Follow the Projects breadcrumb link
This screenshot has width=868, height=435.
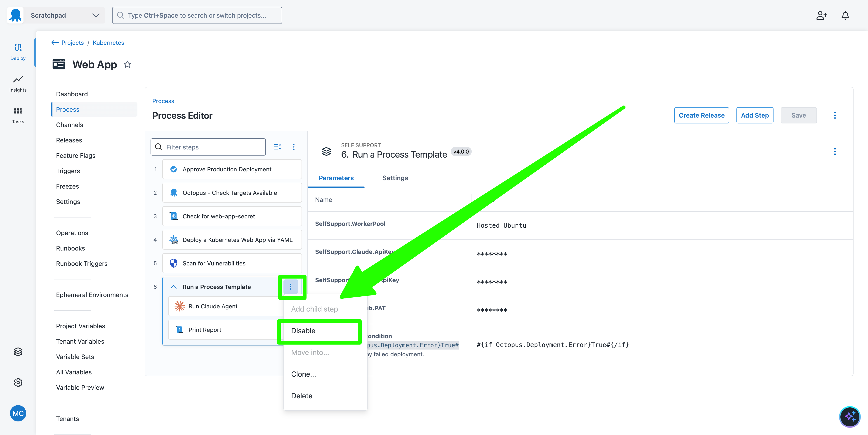point(72,43)
